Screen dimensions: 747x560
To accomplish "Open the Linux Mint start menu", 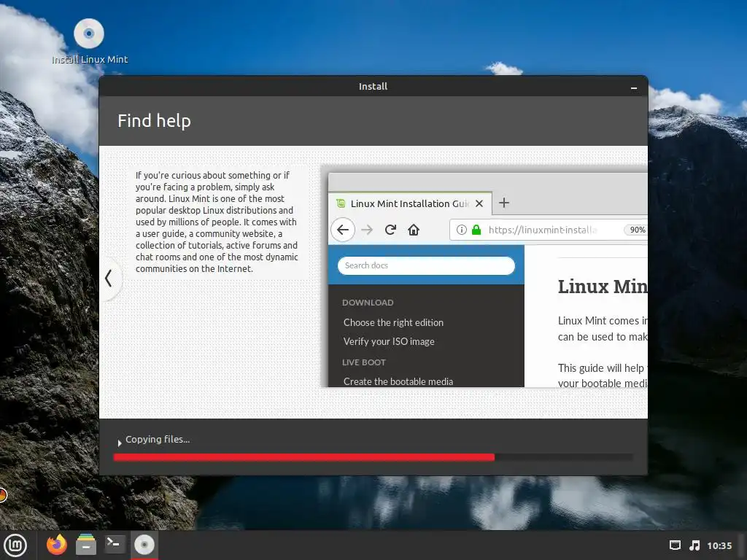I will pyautogui.click(x=16, y=545).
